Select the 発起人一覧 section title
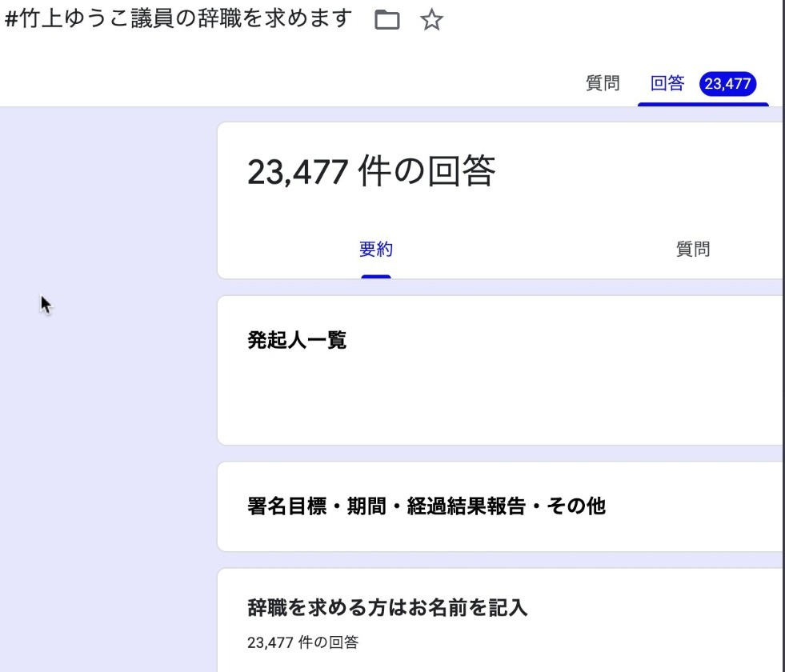The height and width of the screenshot is (672, 785). coord(297,340)
